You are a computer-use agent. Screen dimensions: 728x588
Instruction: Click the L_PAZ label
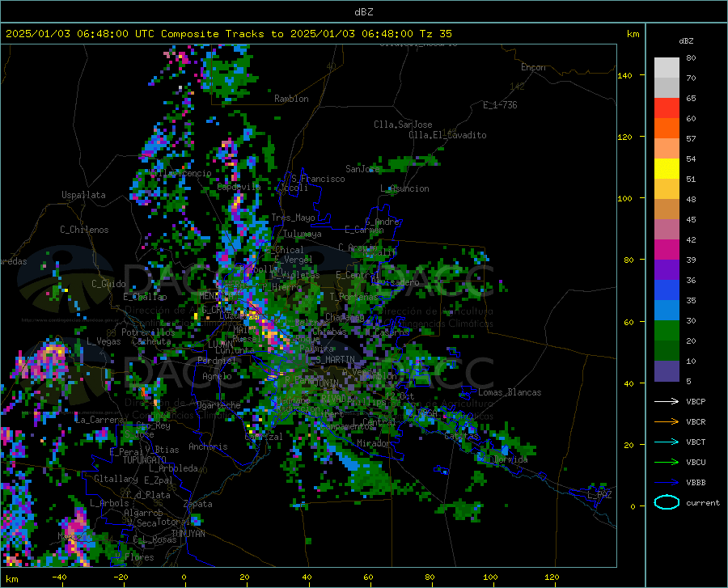coord(599,495)
